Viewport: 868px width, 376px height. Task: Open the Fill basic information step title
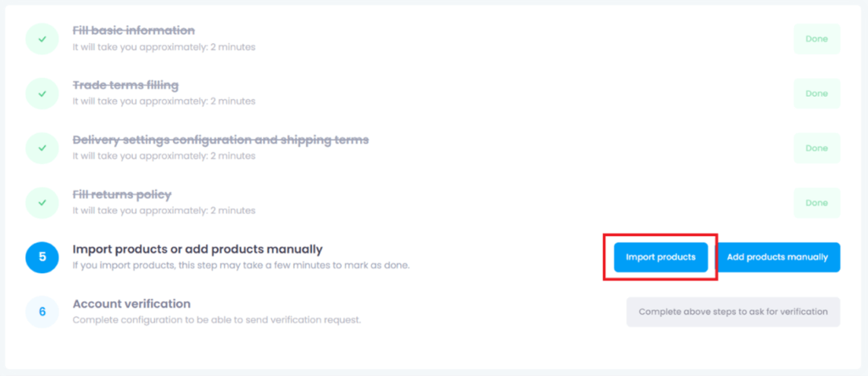(133, 31)
